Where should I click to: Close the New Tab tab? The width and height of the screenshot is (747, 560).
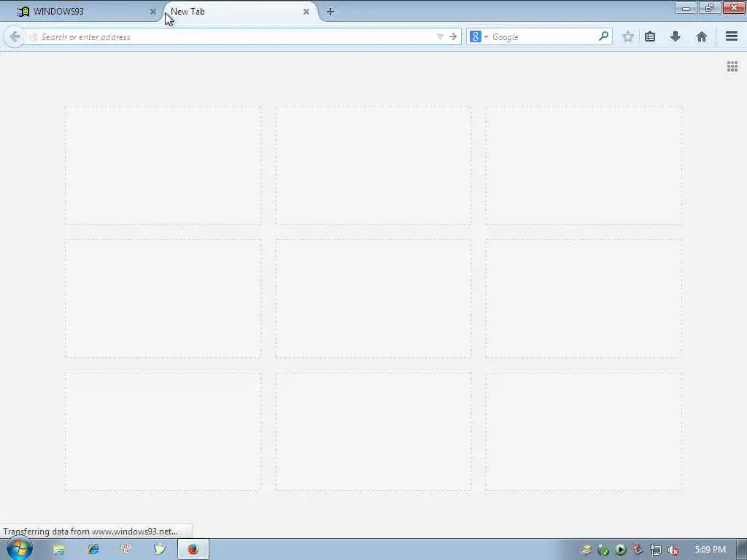pyautogui.click(x=306, y=12)
